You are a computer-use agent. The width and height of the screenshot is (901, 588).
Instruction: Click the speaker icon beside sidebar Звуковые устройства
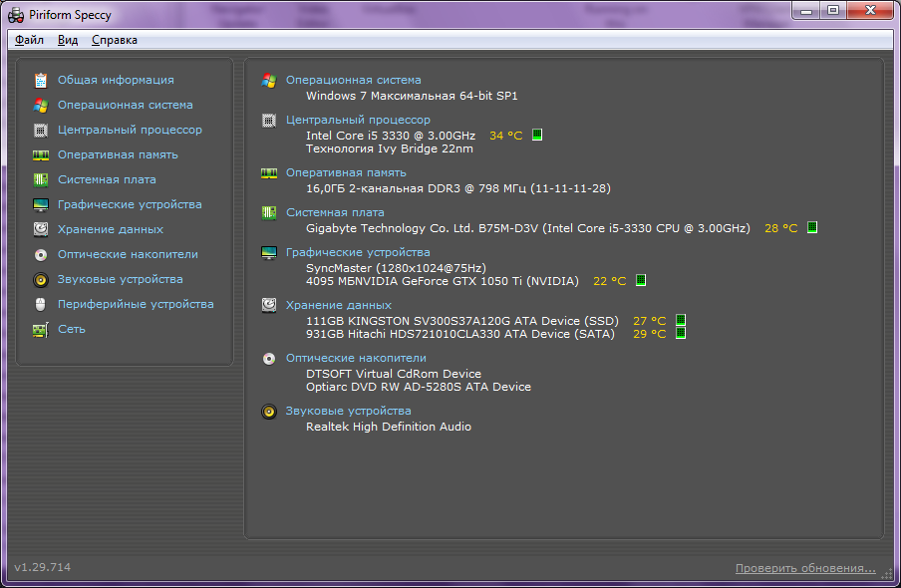point(40,280)
